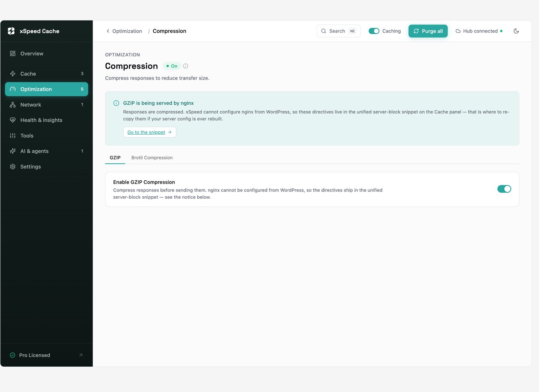Viewport: 539px width, 392px height.
Task: Focus the Search field
Action: tap(339, 31)
